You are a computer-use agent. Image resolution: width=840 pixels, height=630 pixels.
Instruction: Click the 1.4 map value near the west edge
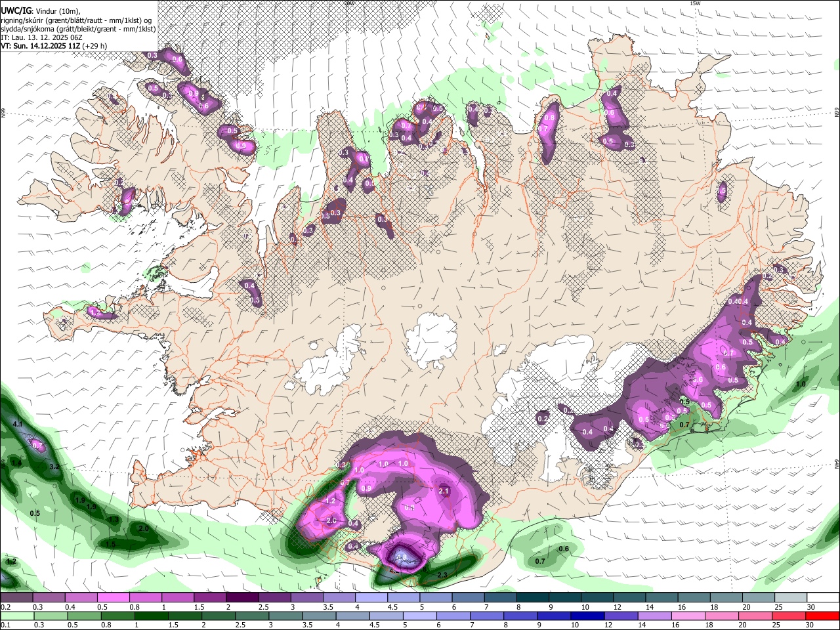(16, 463)
